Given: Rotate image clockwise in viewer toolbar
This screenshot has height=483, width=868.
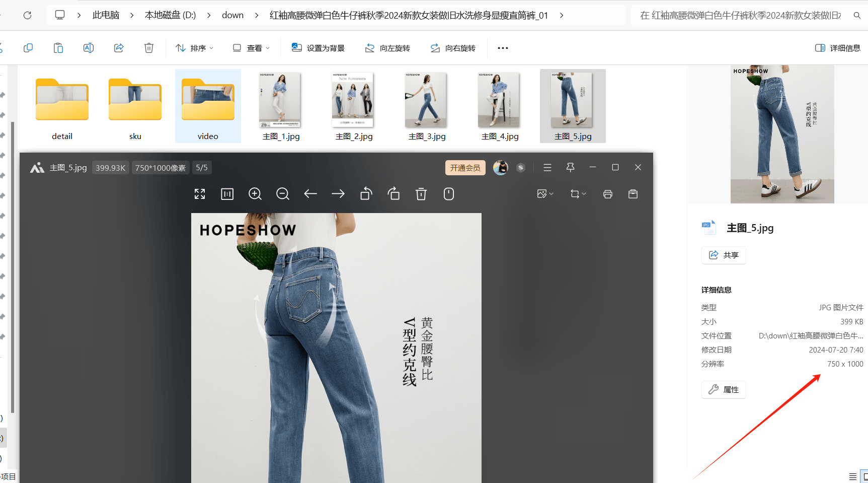Looking at the screenshot, I should pyautogui.click(x=393, y=194).
